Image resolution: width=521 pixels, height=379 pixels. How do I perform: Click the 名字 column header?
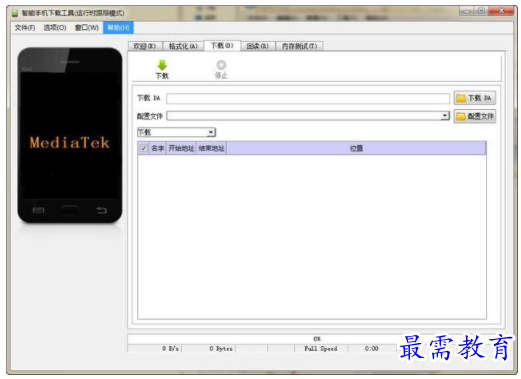(x=158, y=148)
